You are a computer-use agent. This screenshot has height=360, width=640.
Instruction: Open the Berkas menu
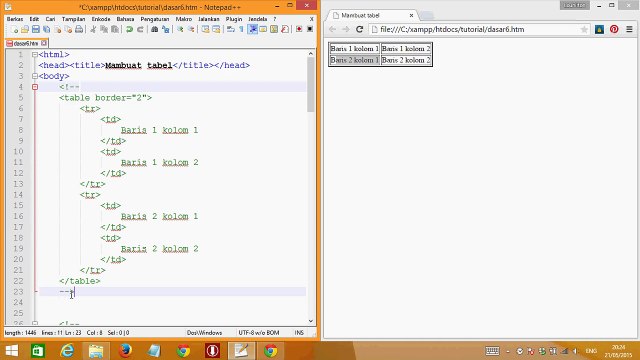coord(15,19)
